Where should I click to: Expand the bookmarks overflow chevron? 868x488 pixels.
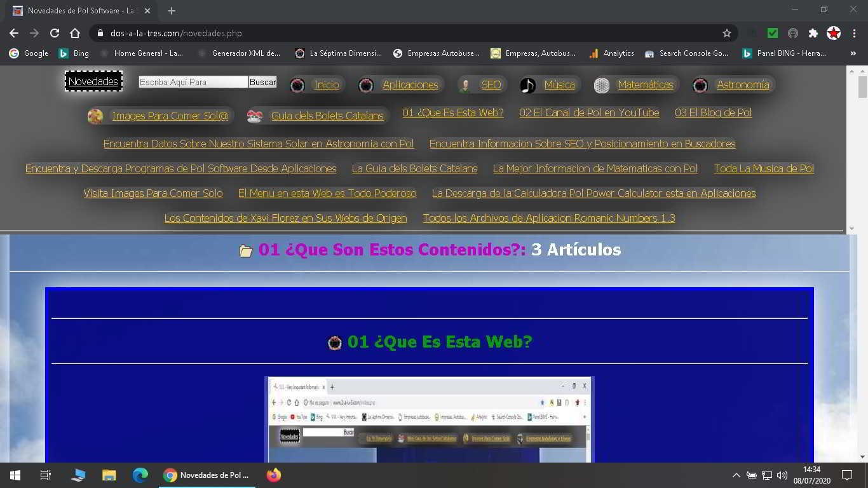click(853, 53)
